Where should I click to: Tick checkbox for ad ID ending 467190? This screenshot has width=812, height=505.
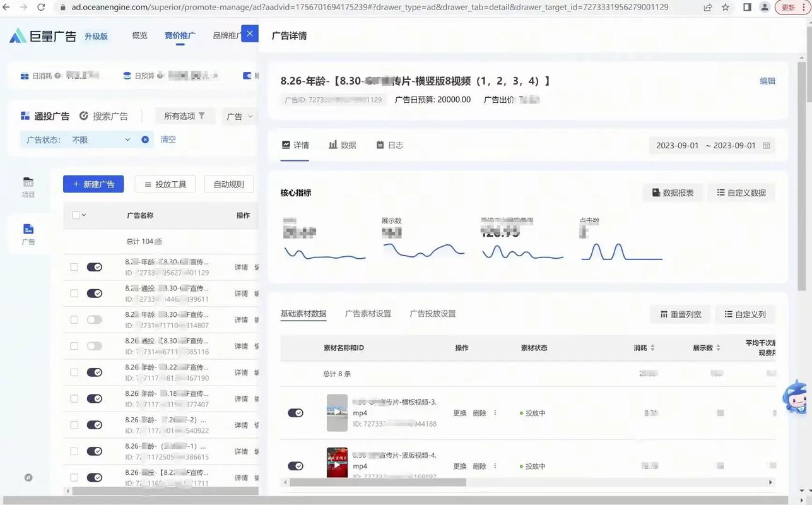(74, 372)
